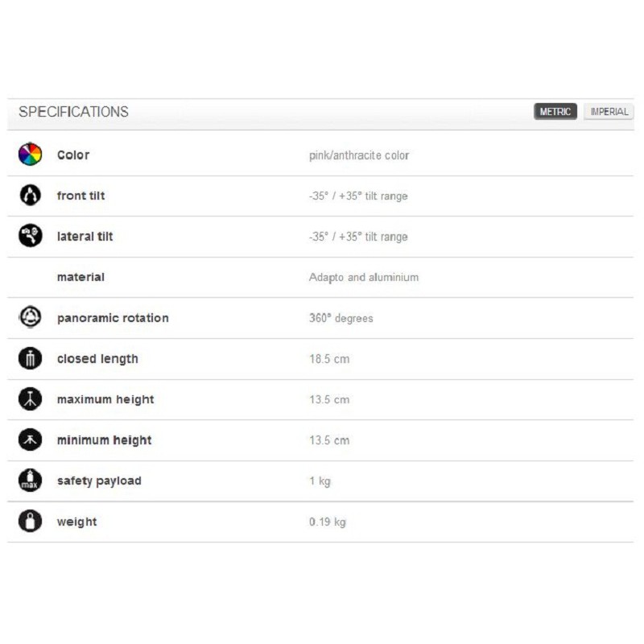Click the pink/anthracite color value
644x644 pixels.
359,155
